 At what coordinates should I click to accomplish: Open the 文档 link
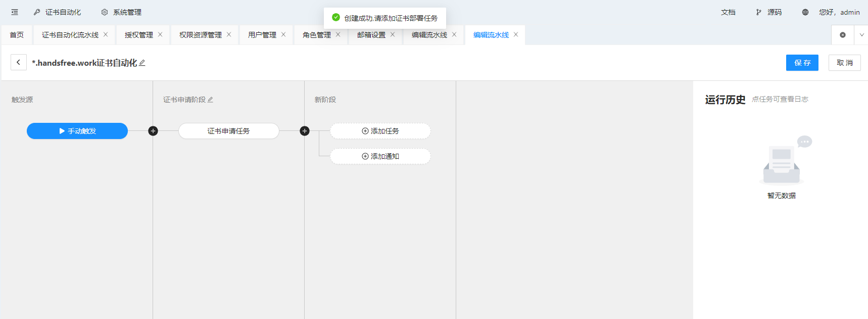coord(728,12)
